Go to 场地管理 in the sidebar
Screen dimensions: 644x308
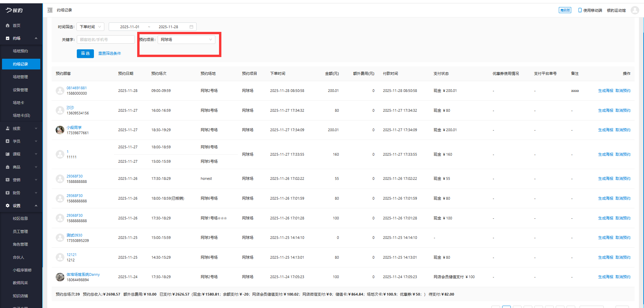pos(20,77)
